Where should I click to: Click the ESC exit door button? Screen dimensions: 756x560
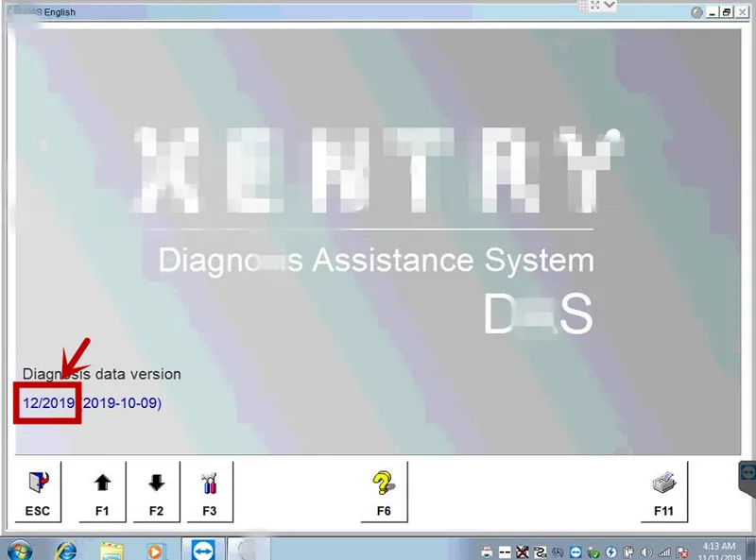tap(38, 492)
